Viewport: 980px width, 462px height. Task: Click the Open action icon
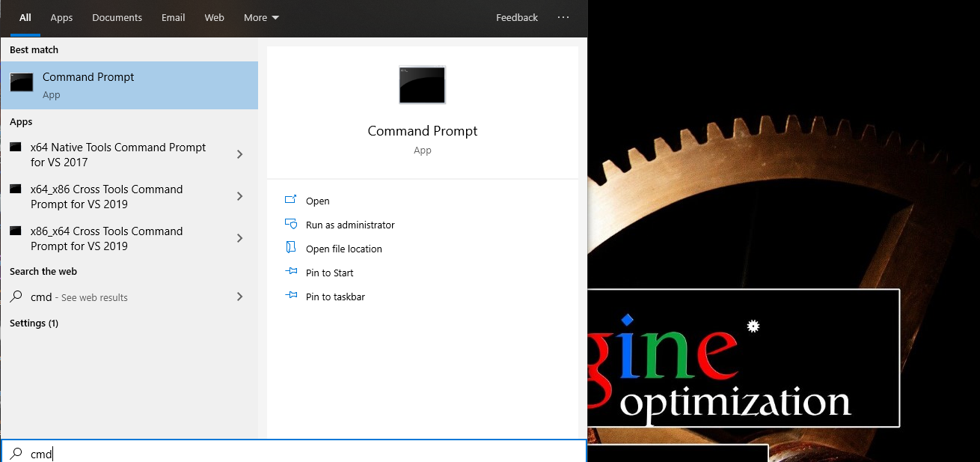pyautogui.click(x=291, y=200)
